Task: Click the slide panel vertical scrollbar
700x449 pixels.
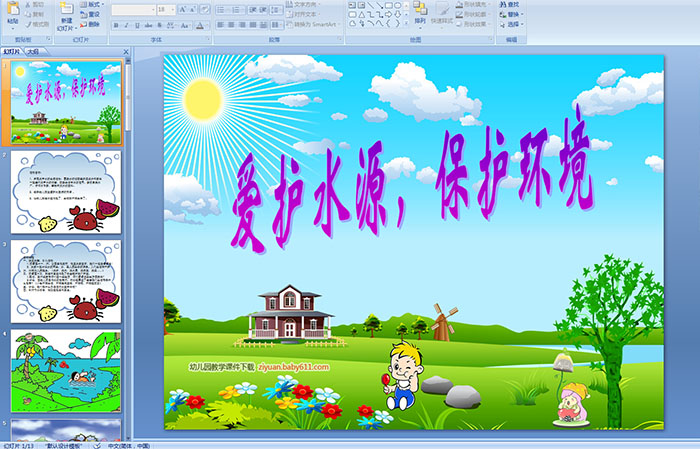Action: 127,250
